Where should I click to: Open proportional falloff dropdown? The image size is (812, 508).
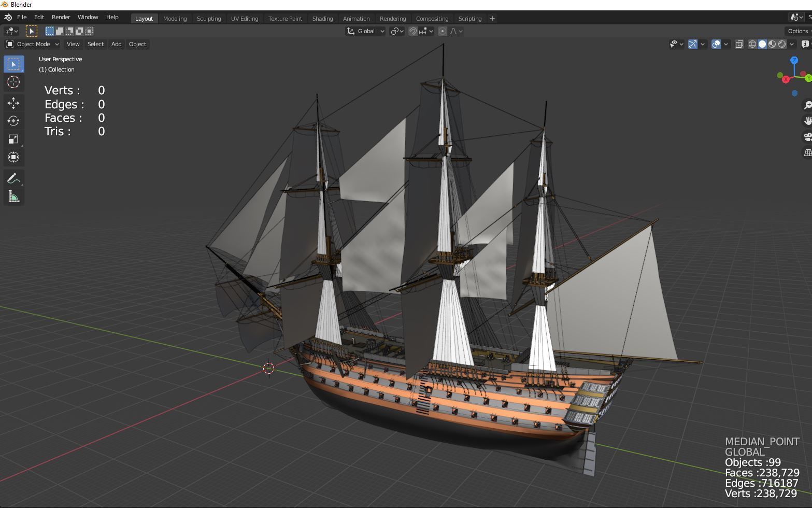point(456,31)
